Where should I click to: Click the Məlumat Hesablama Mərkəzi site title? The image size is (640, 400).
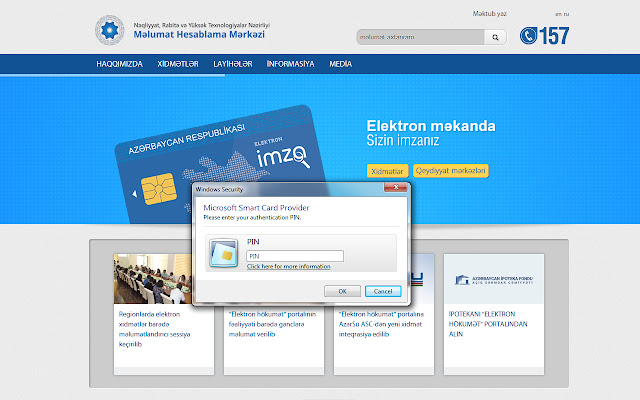coord(199,35)
